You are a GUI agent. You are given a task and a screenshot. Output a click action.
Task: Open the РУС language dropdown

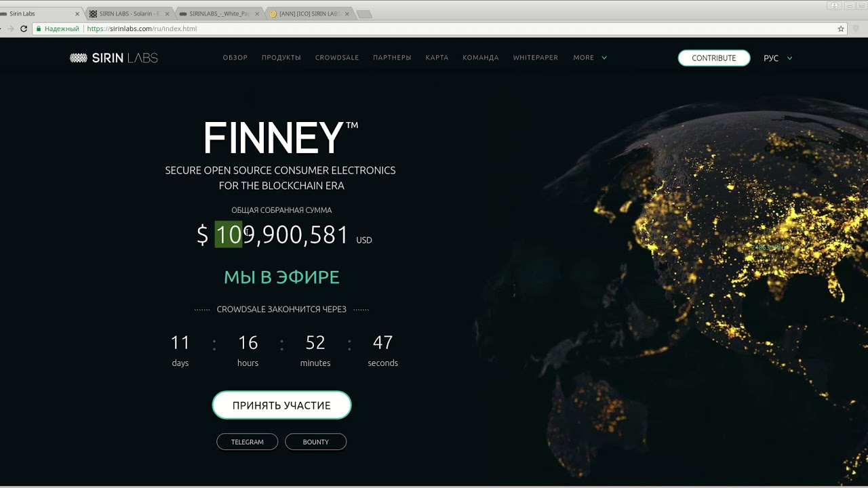click(778, 58)
